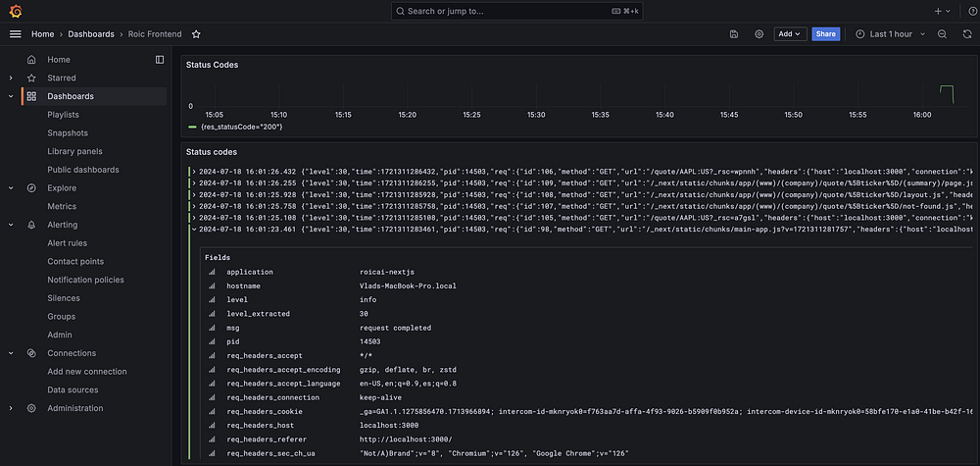Open the Add dropdown button
Viewport: 980px width, 466px height.
790,34
